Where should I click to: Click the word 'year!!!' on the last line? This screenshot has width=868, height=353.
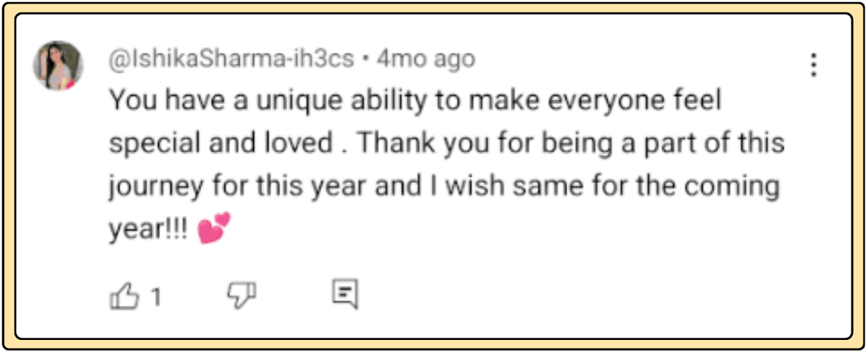click(148, 231)
